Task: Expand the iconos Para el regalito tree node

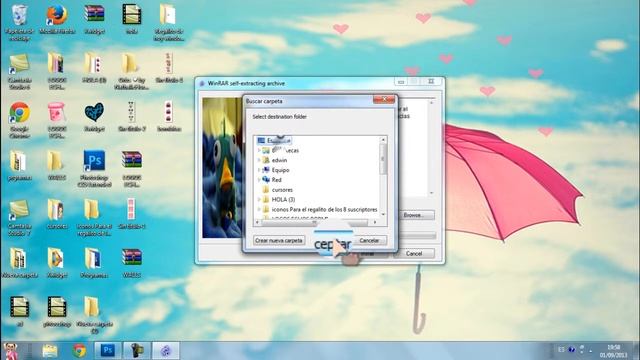Action: (259, 209)
